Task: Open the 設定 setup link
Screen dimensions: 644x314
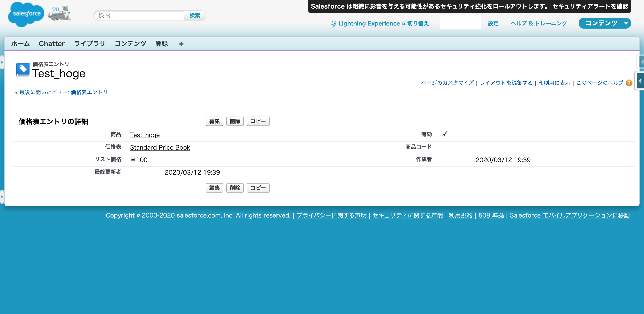Action: tap(493, 23)
